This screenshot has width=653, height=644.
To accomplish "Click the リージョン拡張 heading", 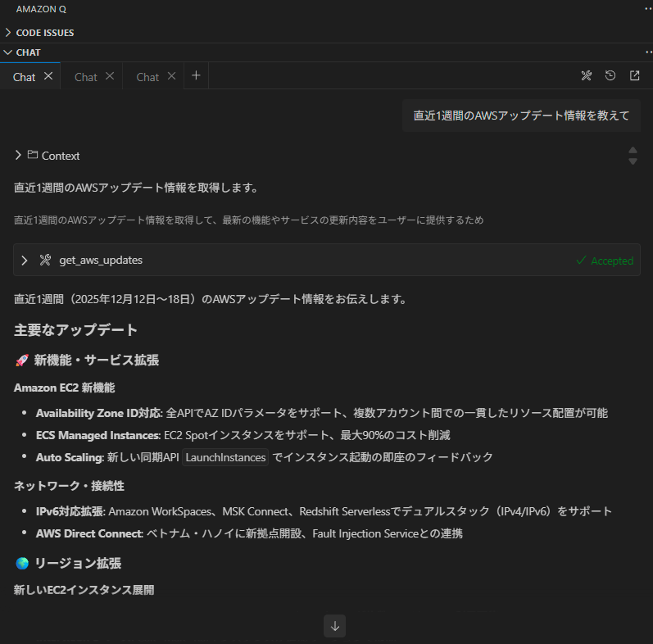I will click(x=78, y=563).
